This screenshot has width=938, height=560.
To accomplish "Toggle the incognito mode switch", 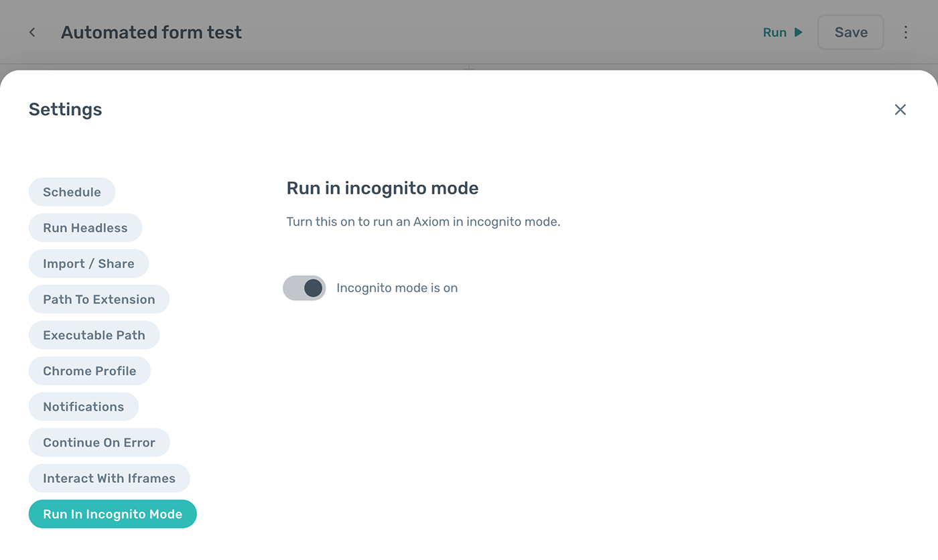I will [x=305, y=288].
